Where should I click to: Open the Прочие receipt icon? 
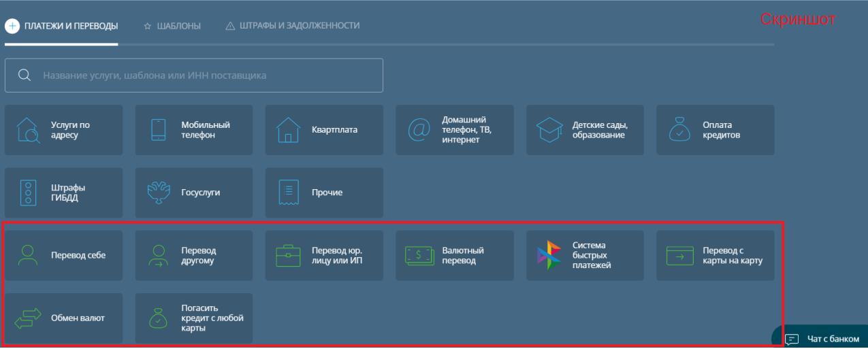pos(289,193)
